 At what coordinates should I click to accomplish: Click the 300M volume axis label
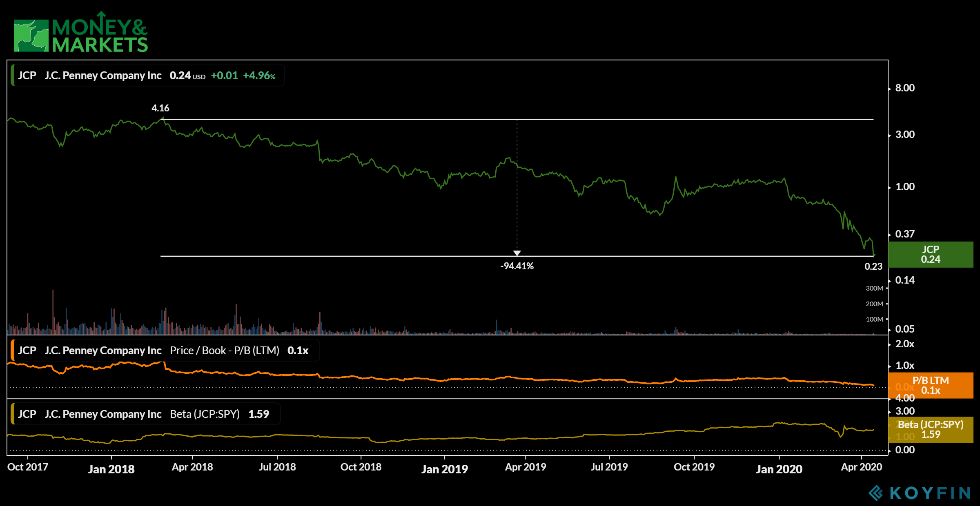pos(874,288)
